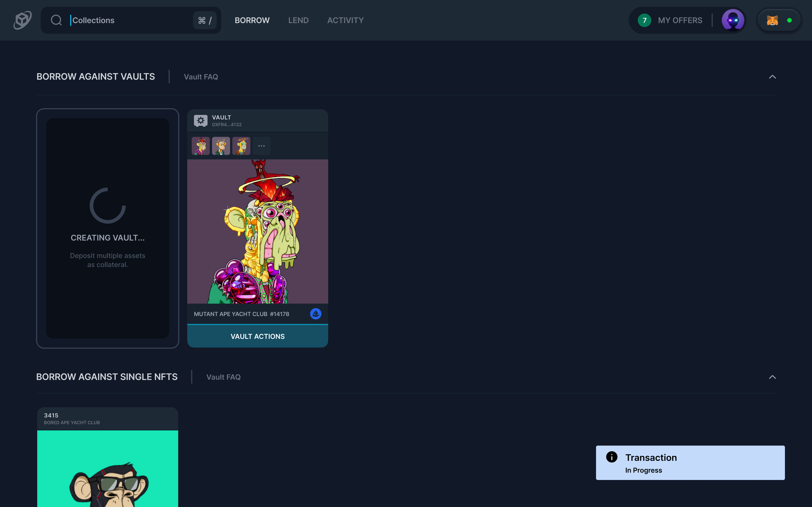This screenshot has height=507, width=812.
Task: Click the vault gear icon
Action: (201, 121)
